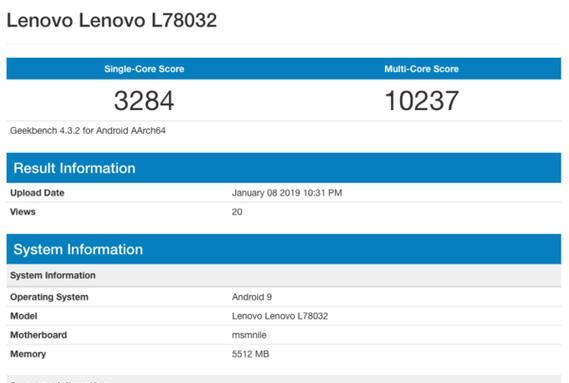This screenshot has width=569, height=383.
Task: Click the Upload Date label
Action: 37,193
